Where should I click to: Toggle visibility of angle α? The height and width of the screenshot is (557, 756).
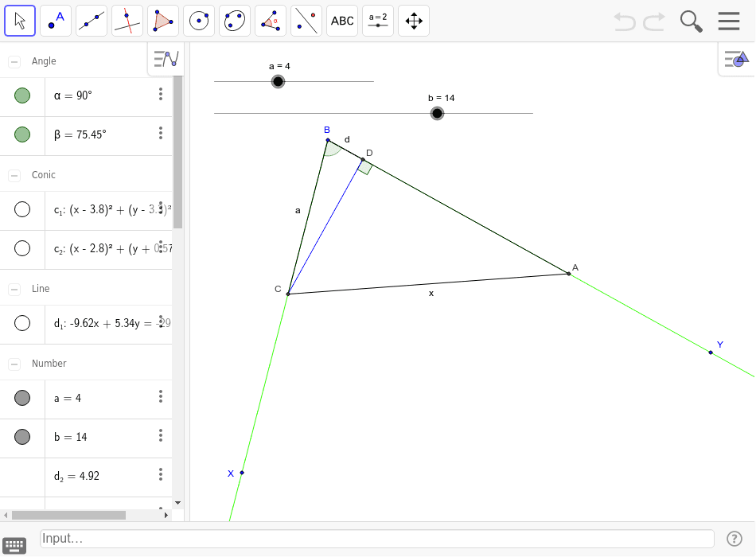tap(22, 95)
